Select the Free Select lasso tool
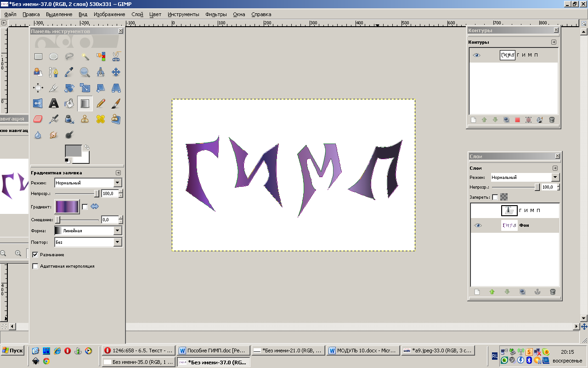The image size is (588, 368). click(x=69, y=57)
